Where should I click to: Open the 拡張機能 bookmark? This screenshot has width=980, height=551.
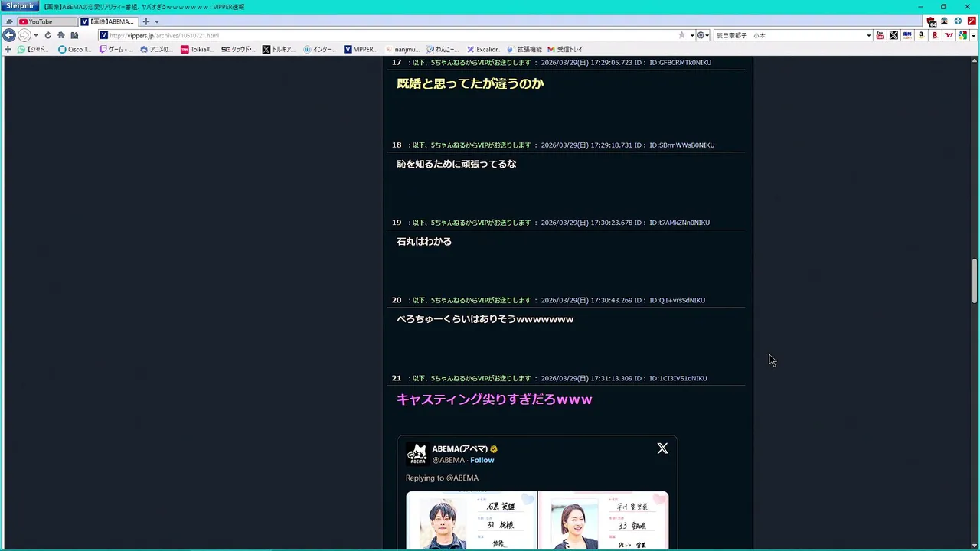(524, 49)
